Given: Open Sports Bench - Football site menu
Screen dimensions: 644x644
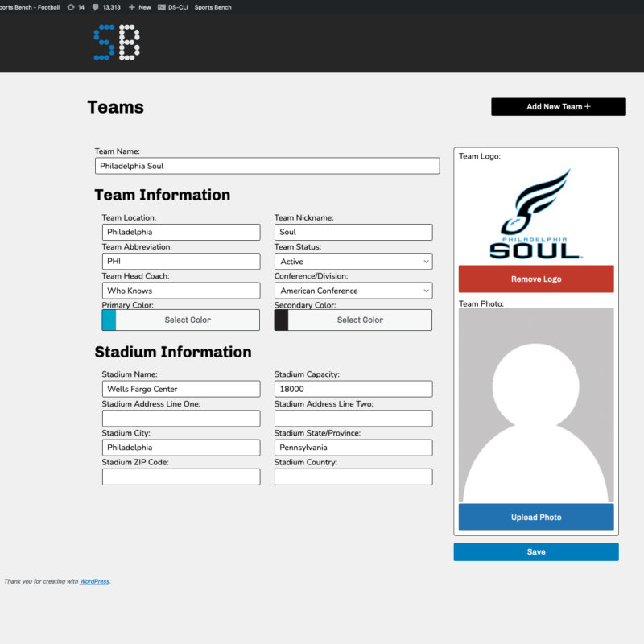Looking at the screenshot, I should tap(30, 7).
